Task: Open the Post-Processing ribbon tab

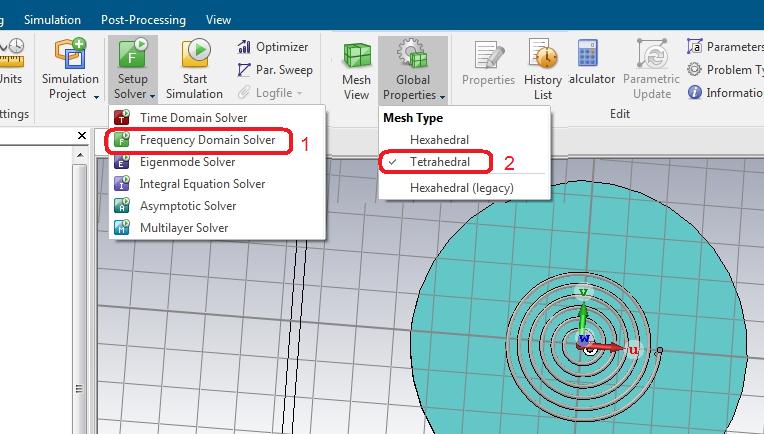Action: (x=143, y=20)
